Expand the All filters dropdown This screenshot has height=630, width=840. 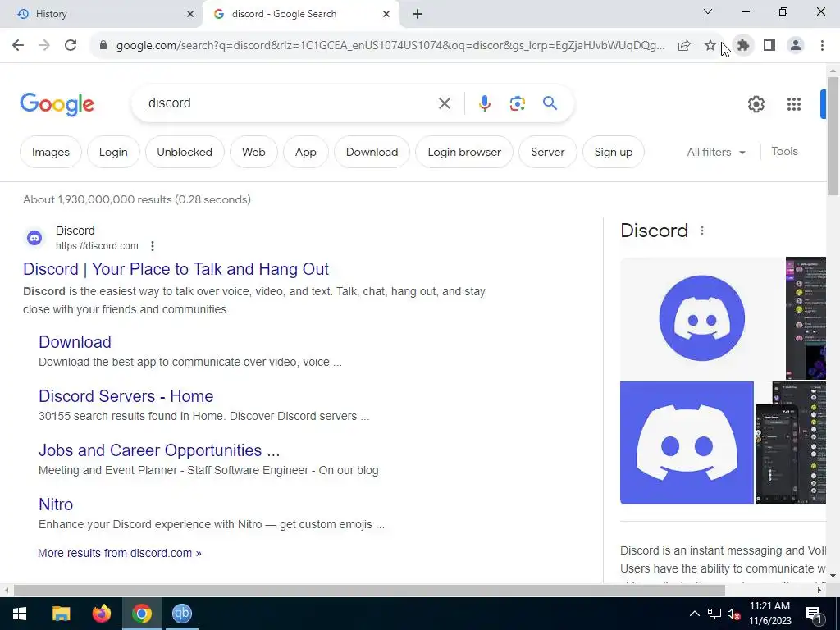click(716, 152)
